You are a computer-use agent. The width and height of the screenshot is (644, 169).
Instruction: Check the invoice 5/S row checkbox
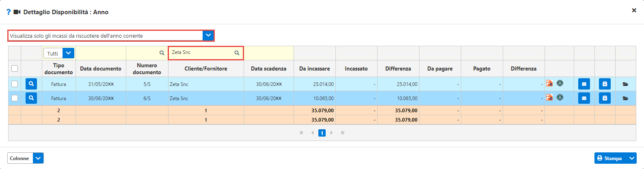[x=15, y=84]
